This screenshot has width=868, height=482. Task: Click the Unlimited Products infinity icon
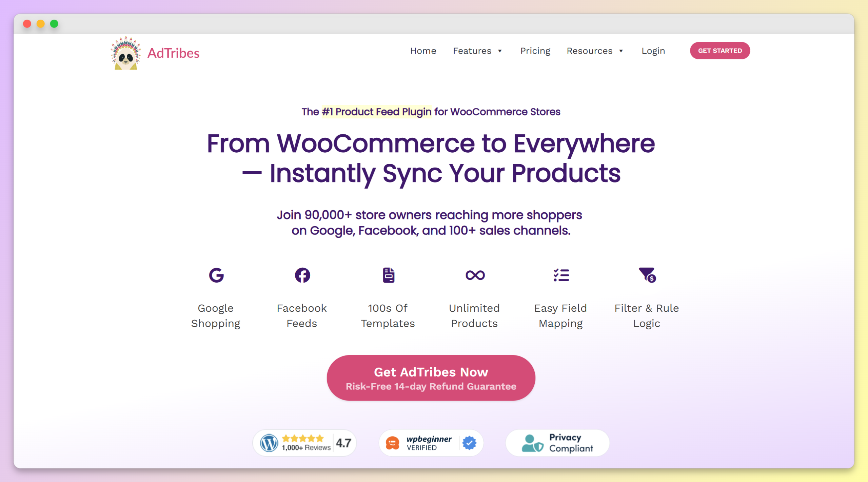[x=475, y=275]
